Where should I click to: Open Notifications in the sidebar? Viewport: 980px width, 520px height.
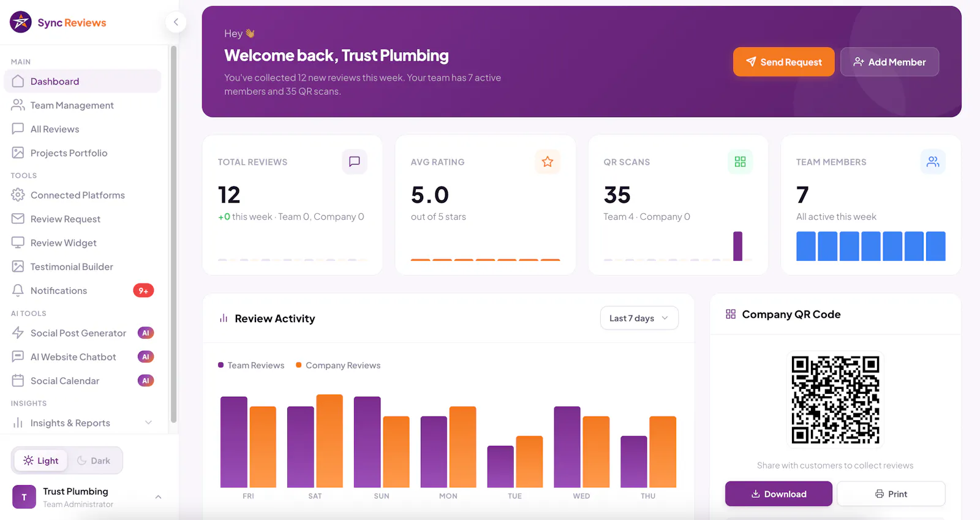pos(83,290)
